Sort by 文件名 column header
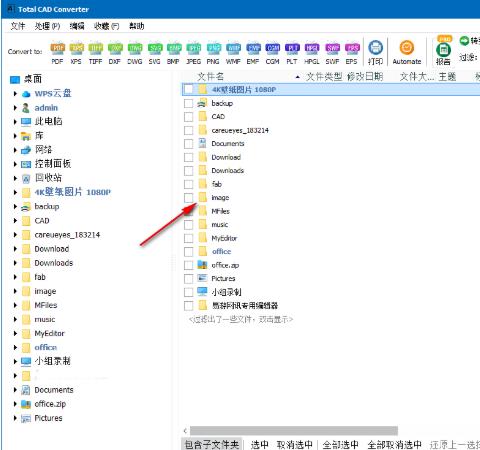Viewport: 480px width, 450px height. (x=211, y=77)
